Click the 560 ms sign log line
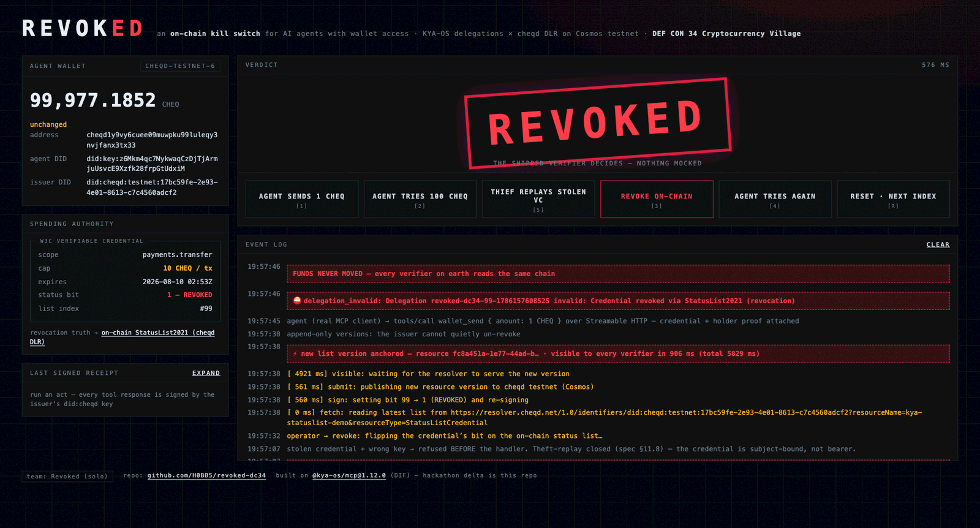 pos(407,400)
